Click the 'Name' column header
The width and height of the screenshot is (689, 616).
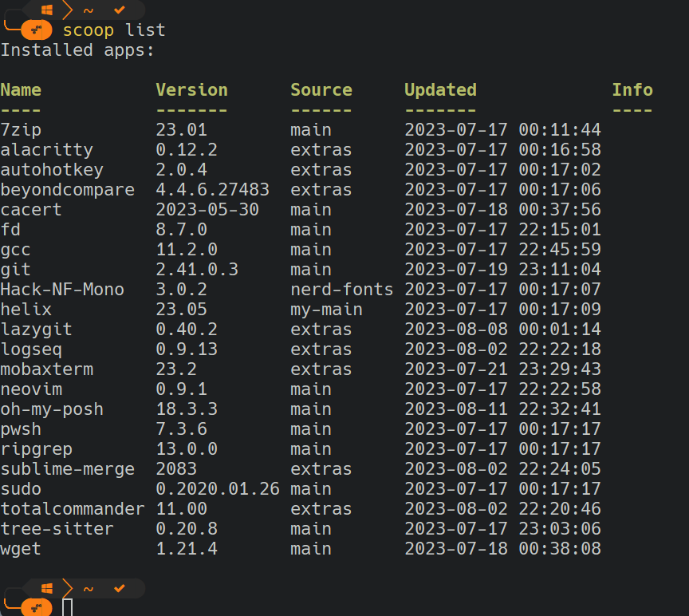pyautogui.click(x=21, y=89)
